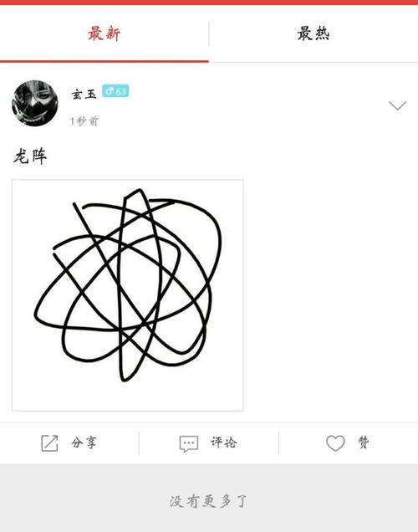The width and height of the screenshot is (418, 532).
Task: Click the red indicator under 最新
Action: pyautogui.click(x=104, y=61)
